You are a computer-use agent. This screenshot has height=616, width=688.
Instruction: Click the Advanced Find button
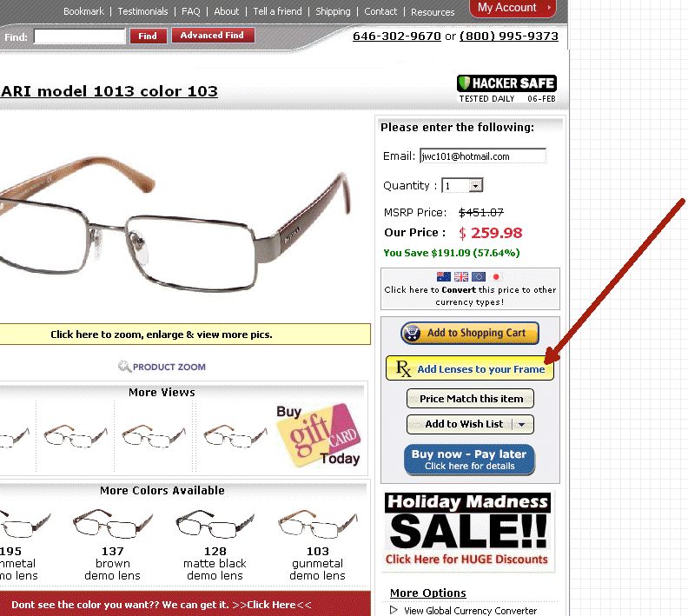[213, 35]
